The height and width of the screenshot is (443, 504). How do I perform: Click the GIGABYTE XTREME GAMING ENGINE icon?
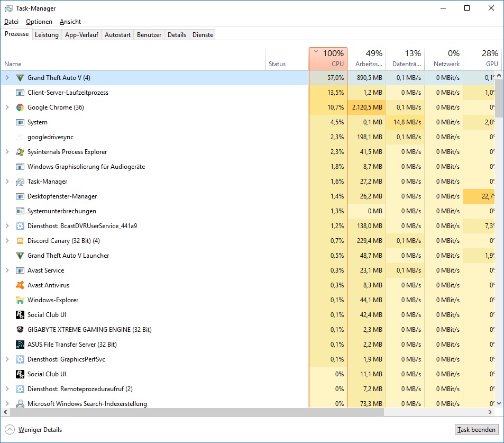[x=20, y=329]
